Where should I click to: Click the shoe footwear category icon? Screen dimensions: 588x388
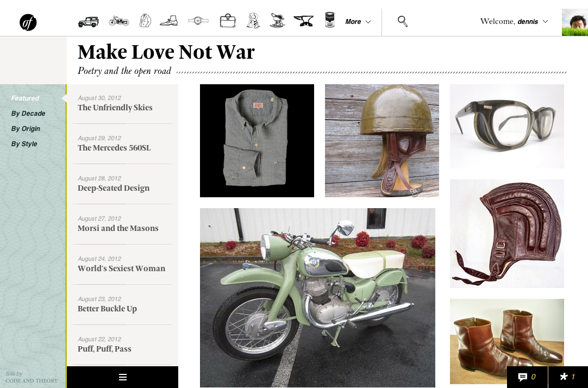pyautogui.click(x=169, y=21)
